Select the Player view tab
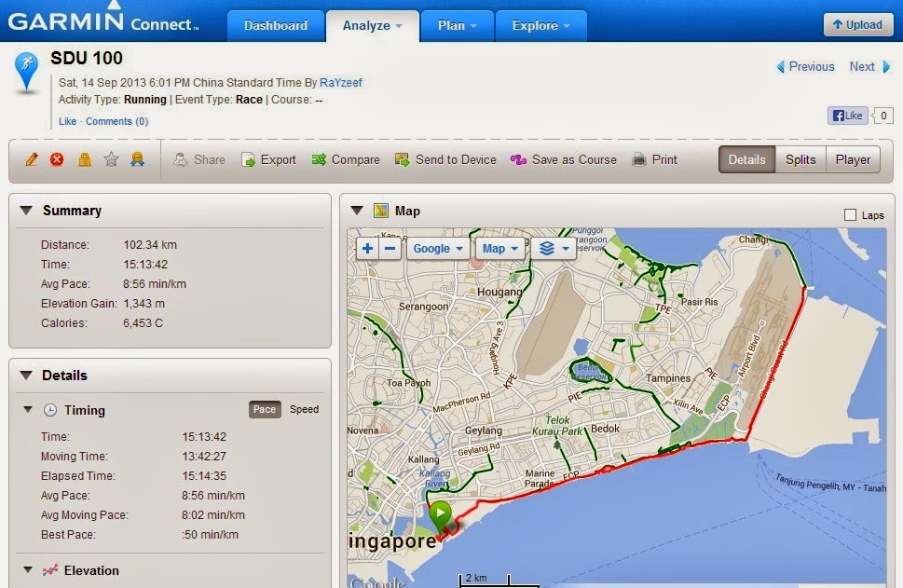The width and height of the screenshot is (903, 588). (853, 159)
